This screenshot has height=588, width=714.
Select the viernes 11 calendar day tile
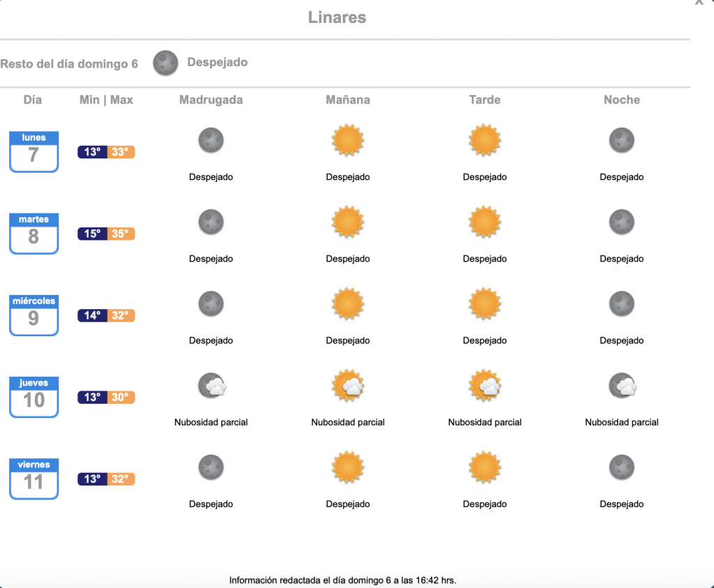tap(33, 478)
